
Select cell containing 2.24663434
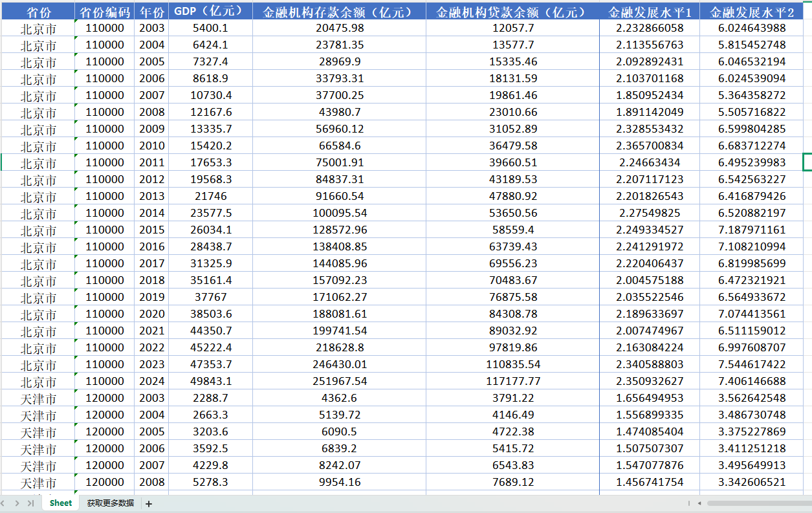650,163
